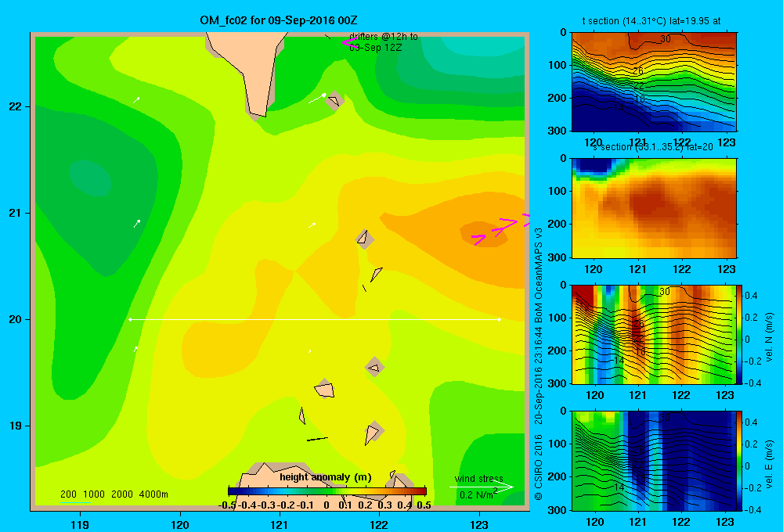Screen dimensions: 783x532
Task: Click longitude label 120 below main map
Action: click(x=180, y=524)
